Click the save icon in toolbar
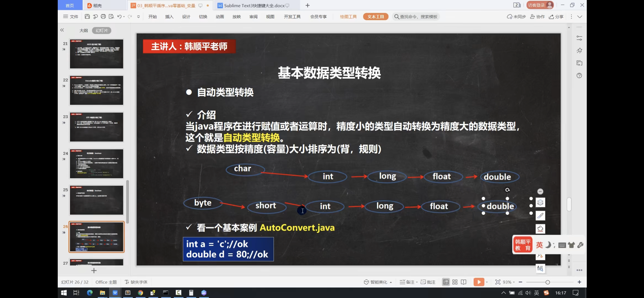Screen dimensions: 644x298 (x=87, y=17)
